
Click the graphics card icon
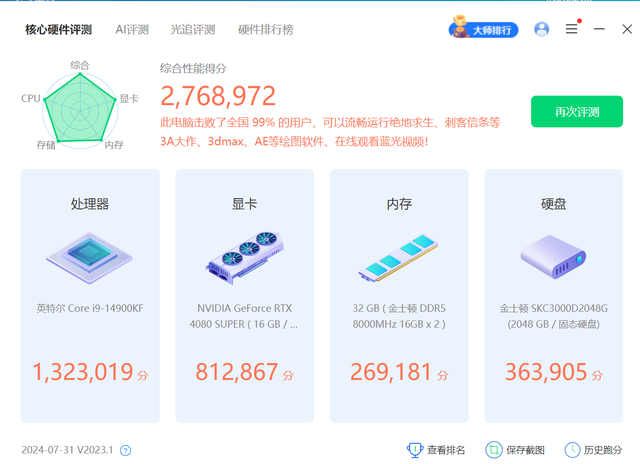click(x=244, y=258)
